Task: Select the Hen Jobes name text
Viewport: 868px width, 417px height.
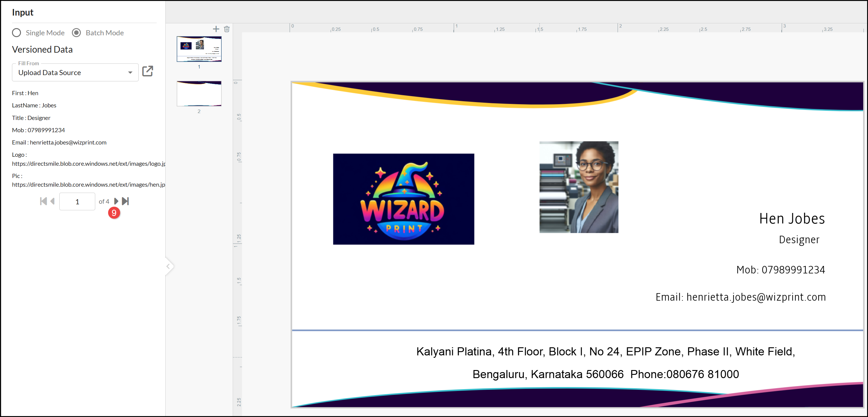Action: 792,219
